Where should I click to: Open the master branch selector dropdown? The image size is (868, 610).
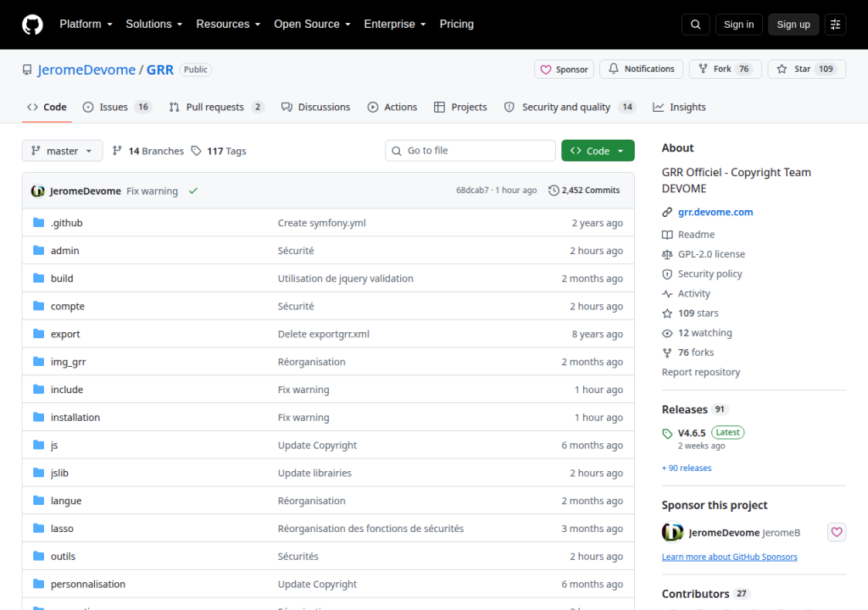[x=62, y=151]
